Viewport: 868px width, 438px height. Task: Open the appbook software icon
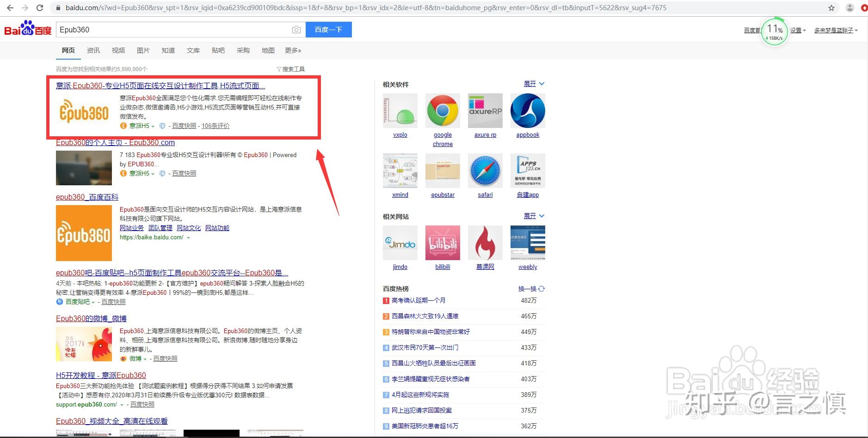point(528,110)
